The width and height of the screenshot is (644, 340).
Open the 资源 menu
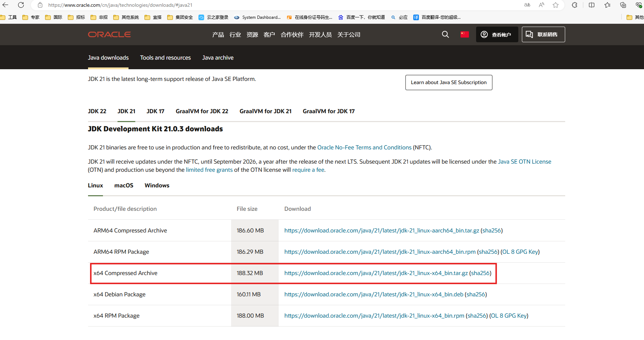point(252,34)
